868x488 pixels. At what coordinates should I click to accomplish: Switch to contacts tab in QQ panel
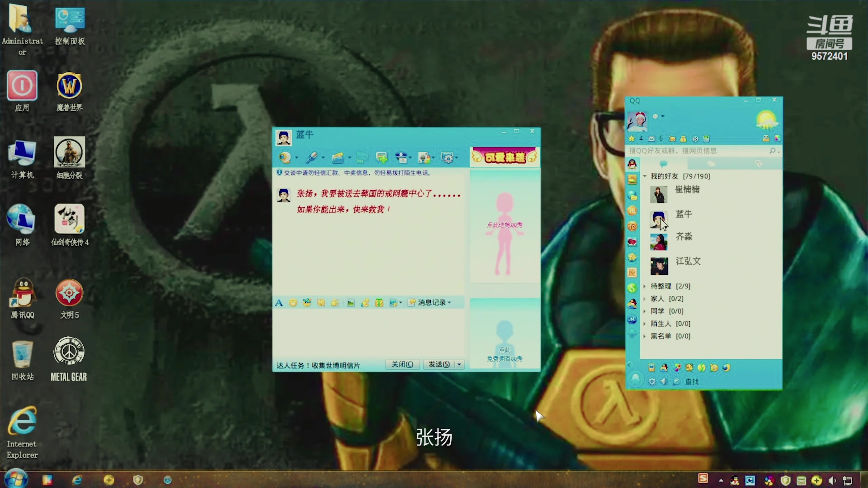[664, 164]
